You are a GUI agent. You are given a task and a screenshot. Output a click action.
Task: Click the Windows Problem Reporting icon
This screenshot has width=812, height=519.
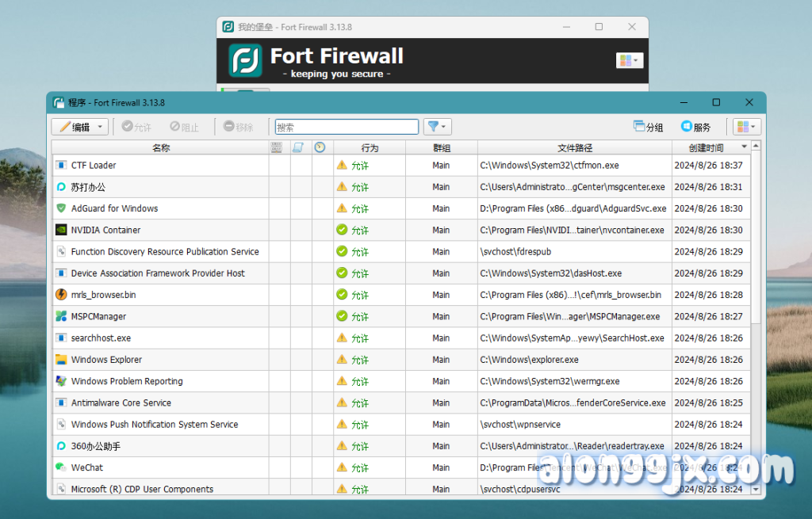61,381
